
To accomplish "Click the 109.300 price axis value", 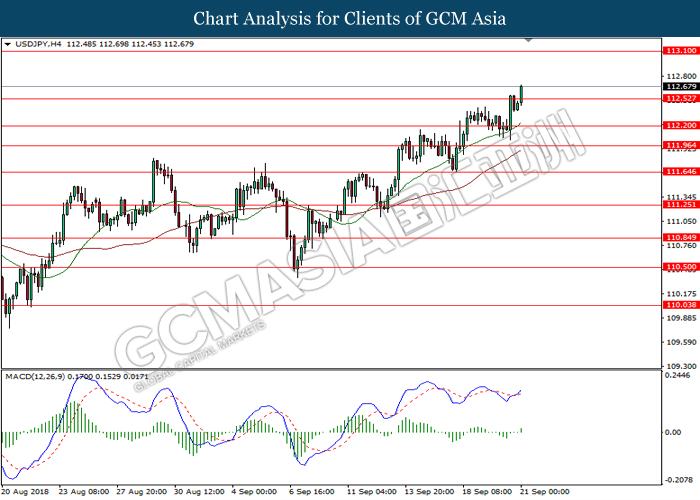I will point(681,367).
